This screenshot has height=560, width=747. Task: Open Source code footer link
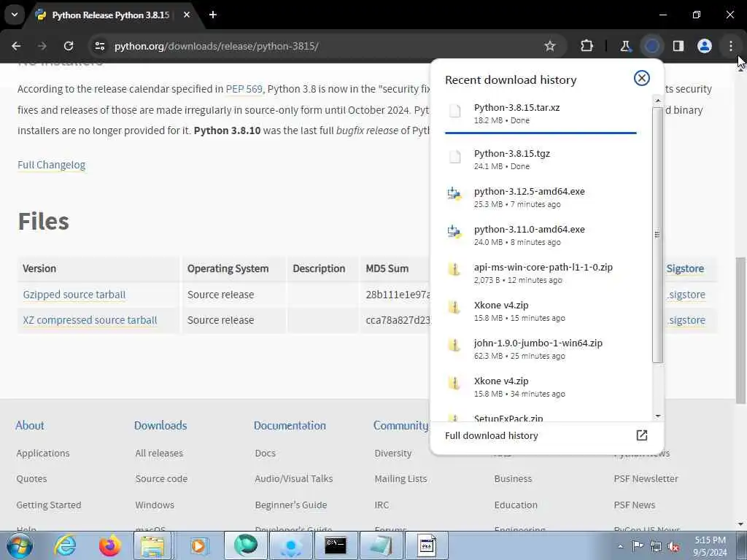pyautogui.click(x=161, y=478)
